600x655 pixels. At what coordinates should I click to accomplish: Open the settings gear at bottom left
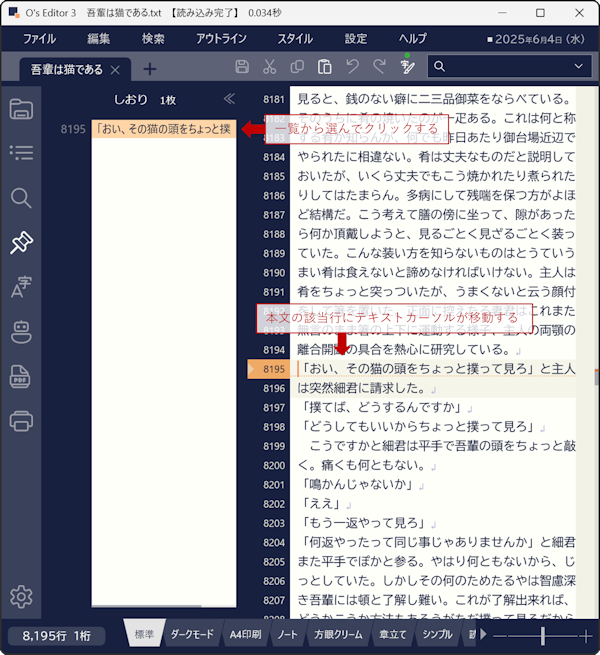pyautogui.click(x=21, y=597)
